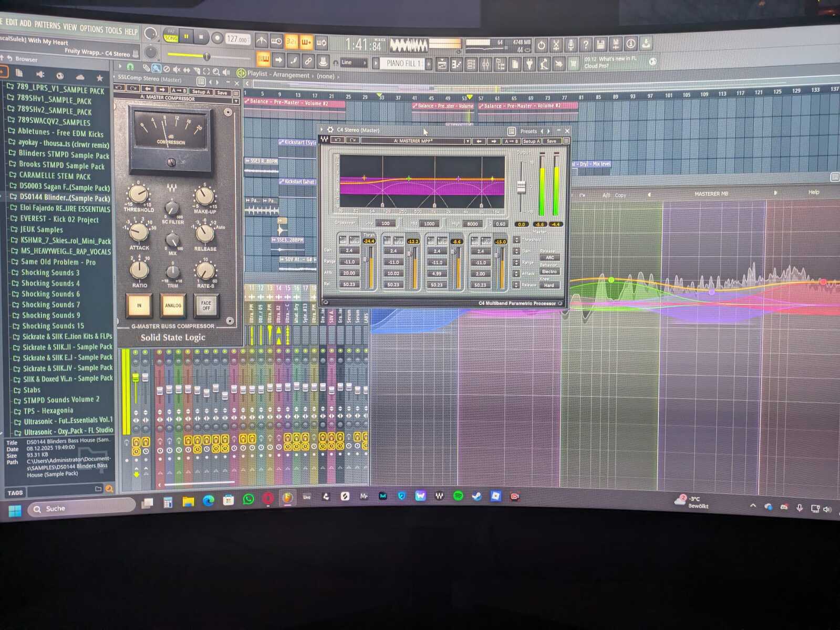Click the browser favorites star icon
This screenshot has width=840, height=630.
pyautogui.click(x=99, y=78)
